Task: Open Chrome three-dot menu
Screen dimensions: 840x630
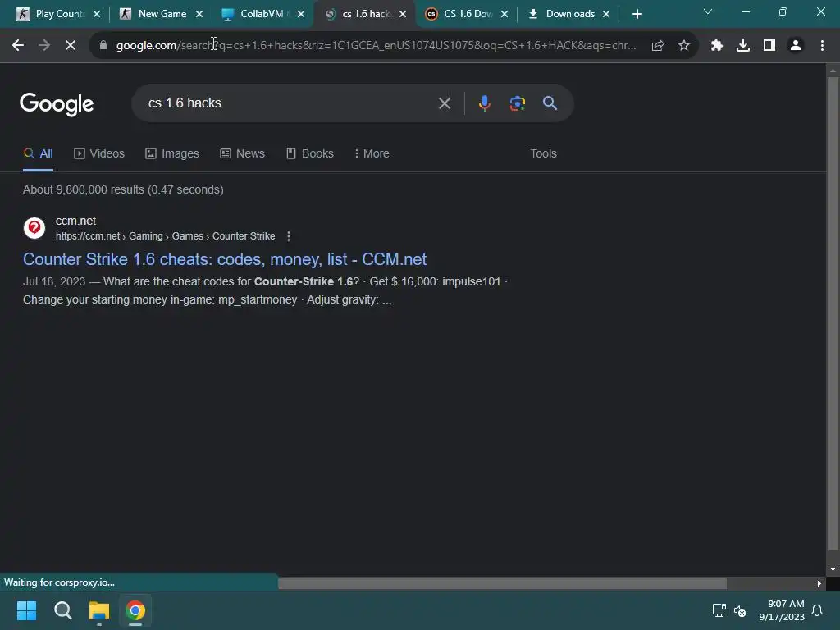Action: point(822,46)
